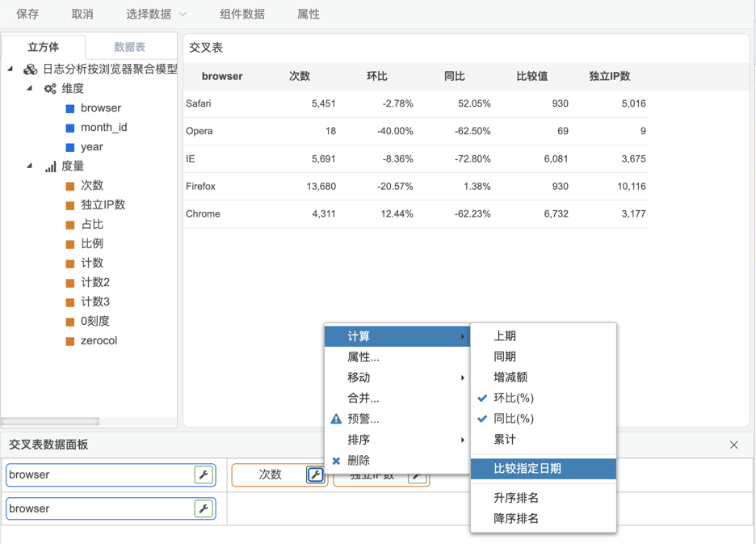
Task: Click the wrench icon on 次数 field
Action: (315, 475)
